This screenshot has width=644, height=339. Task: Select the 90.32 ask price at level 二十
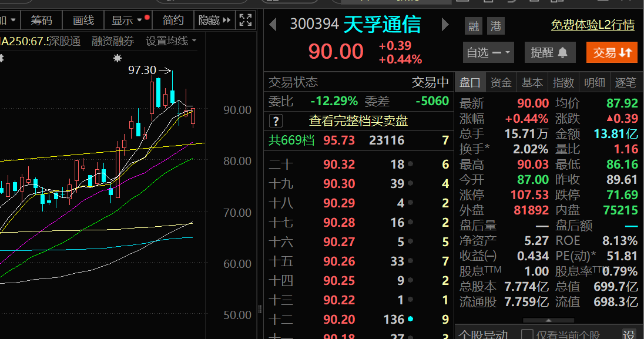pos(339,165)
